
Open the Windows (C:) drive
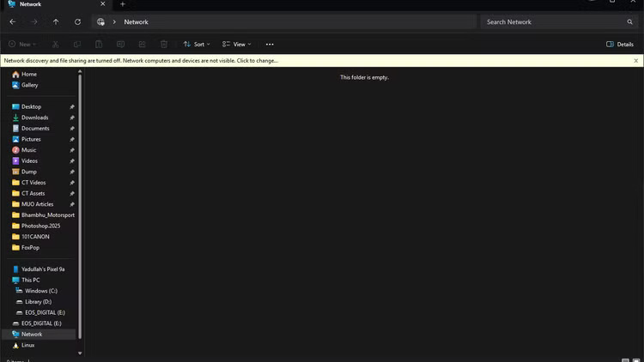point(41,291)
